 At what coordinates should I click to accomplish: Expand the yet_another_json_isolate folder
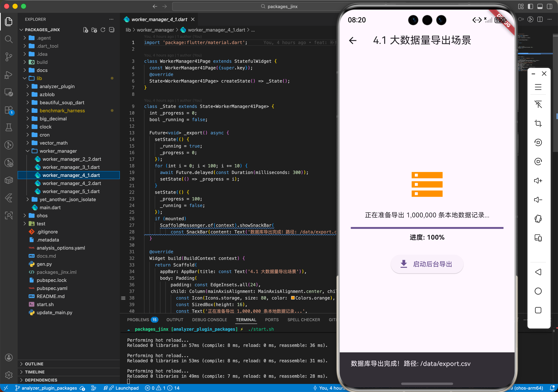(68, 199)
